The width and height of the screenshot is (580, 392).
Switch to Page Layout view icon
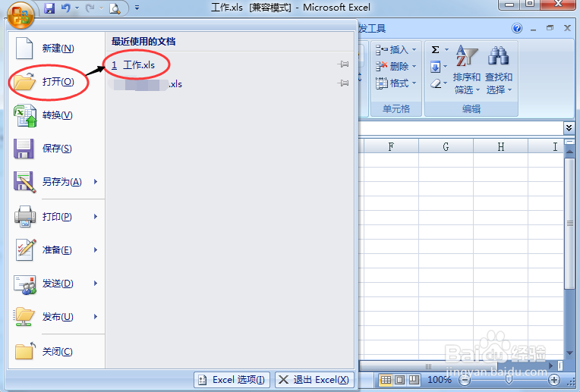pyautogui.click(x=400, y=380)
